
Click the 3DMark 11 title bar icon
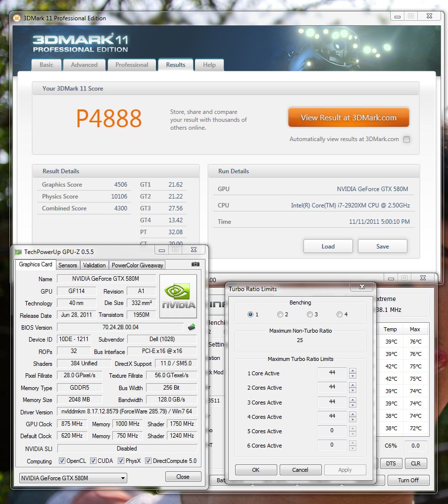coord(16,18)
